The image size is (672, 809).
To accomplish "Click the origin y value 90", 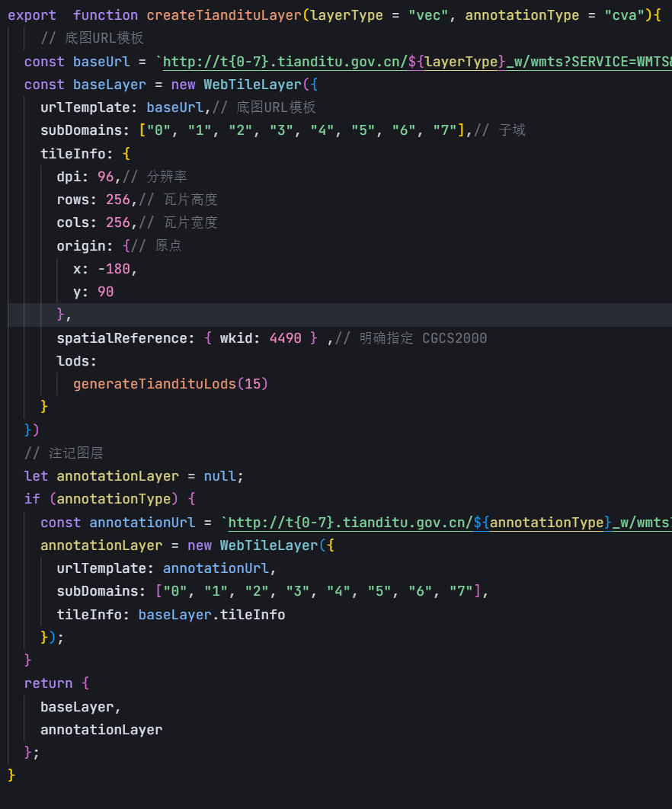I will pos(104,291).
